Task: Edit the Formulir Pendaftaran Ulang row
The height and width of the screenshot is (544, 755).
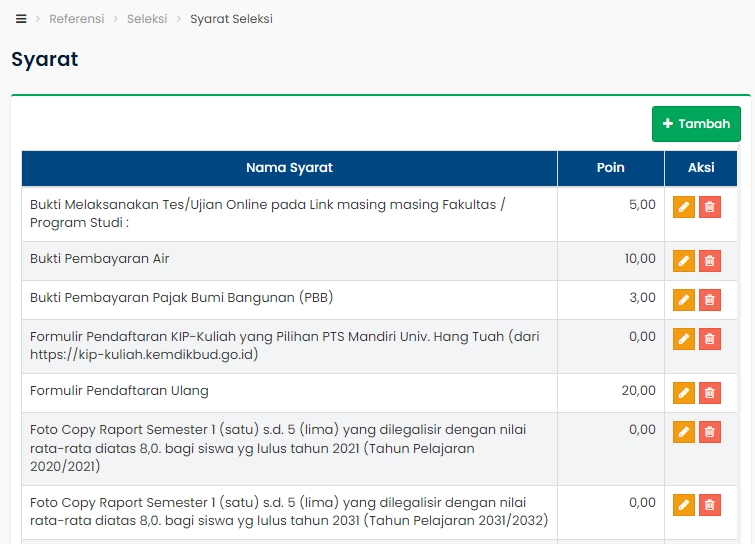Action: point(684,393)
